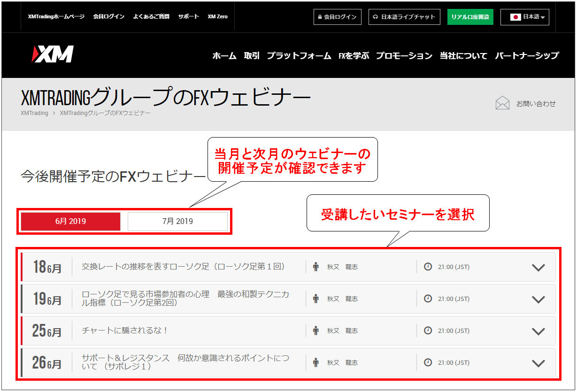Click the 19 6月 date label
The height and width of the screenshot is (392, 577).
coord(47,299)
